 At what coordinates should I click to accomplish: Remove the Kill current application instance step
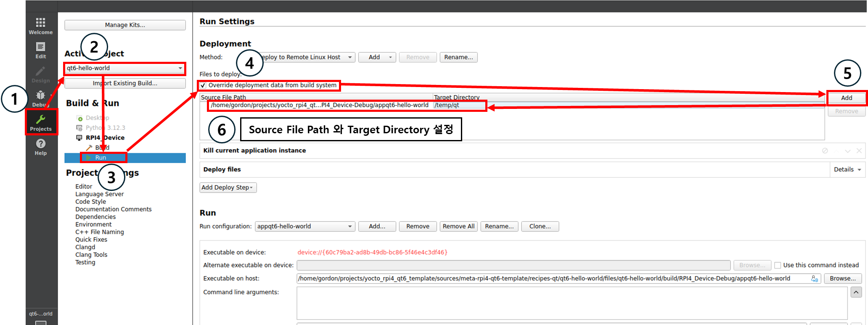click(x=859, y=151)
